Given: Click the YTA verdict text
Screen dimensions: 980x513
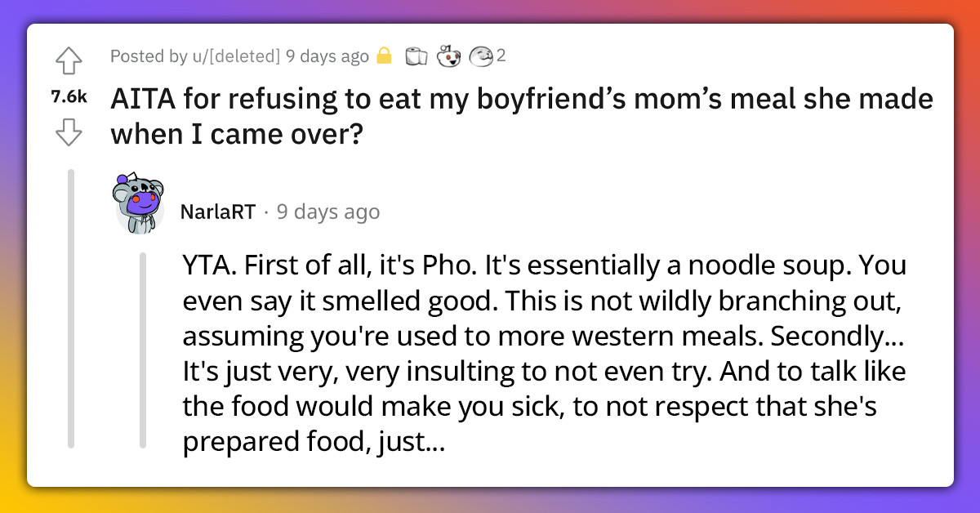Looking at the screenshot, I should tap(201, 265).
